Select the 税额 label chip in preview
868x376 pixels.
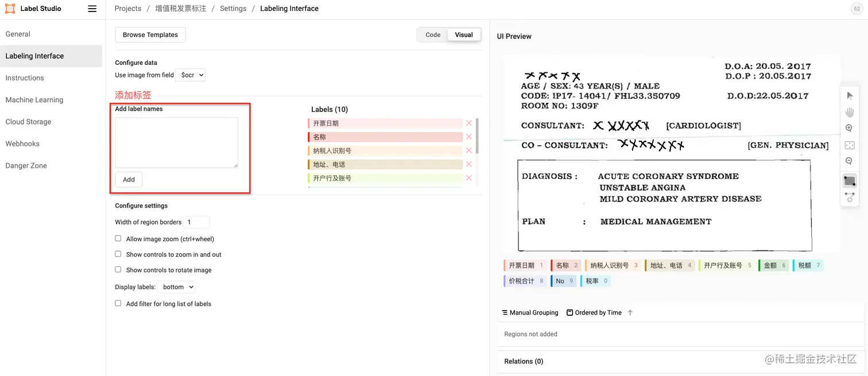[x=808, y=265]
